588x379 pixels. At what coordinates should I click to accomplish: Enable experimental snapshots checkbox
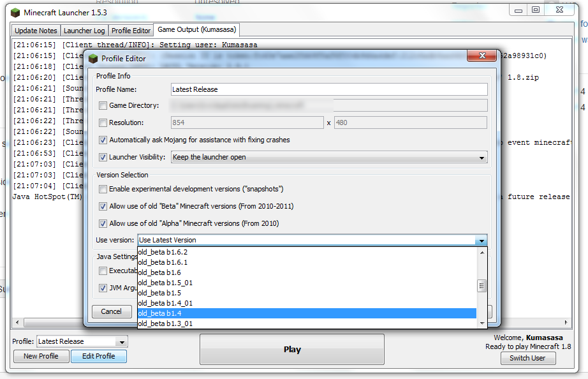click(x=103, y=189)
